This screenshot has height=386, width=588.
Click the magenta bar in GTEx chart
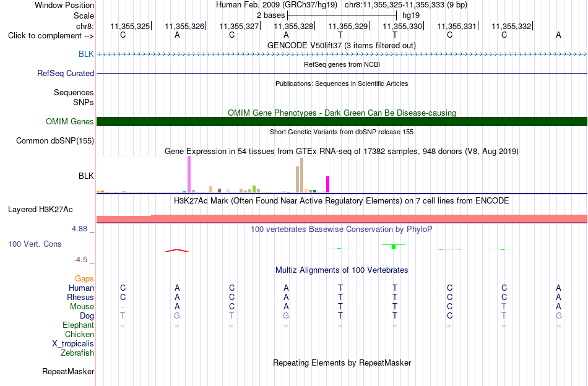(328, 184)
